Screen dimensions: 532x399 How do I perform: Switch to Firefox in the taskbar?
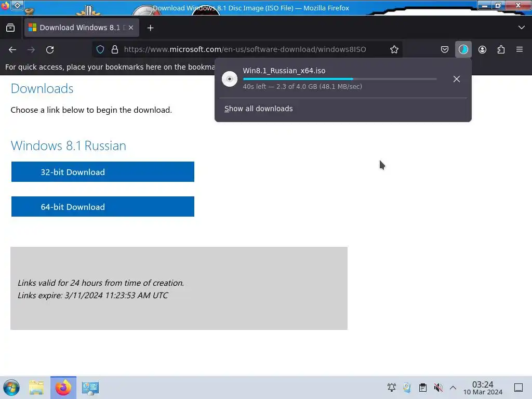pyautogui.click(x=63, y=388)
